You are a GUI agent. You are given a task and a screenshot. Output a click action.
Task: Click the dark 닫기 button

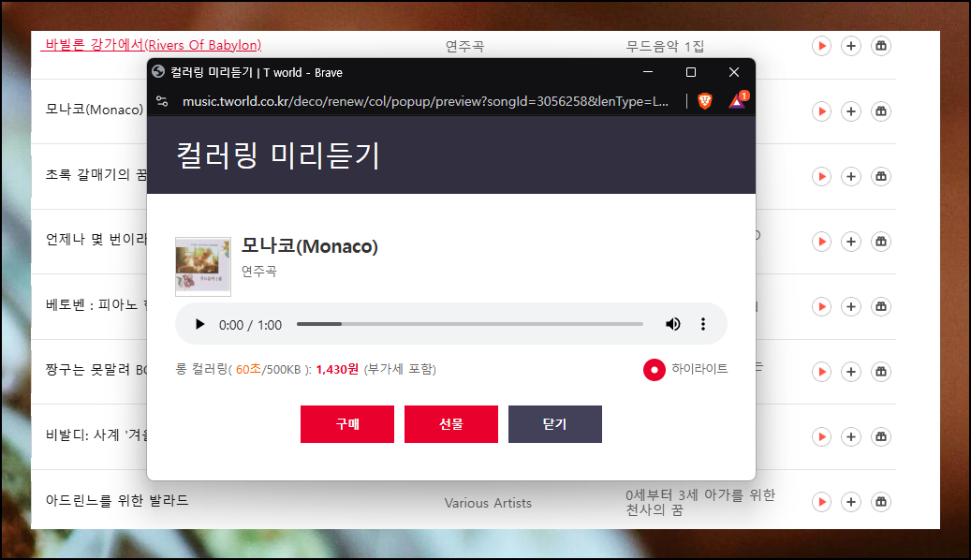555,424
